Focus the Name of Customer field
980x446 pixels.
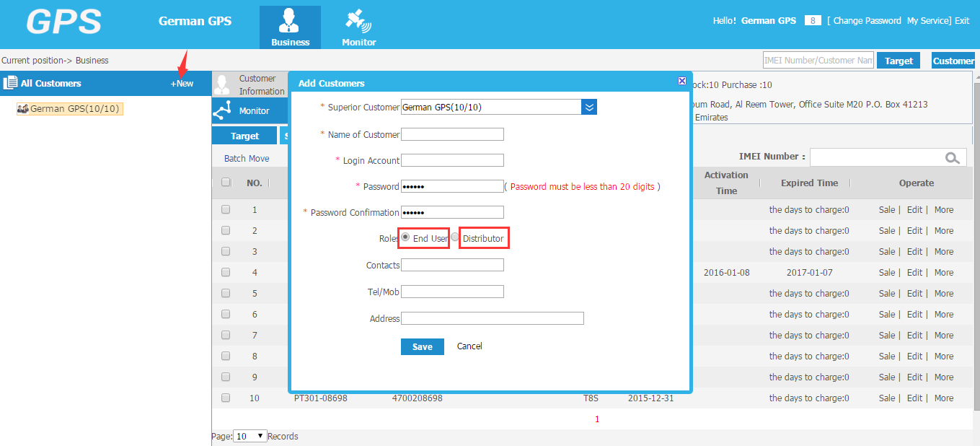(452, 134)
